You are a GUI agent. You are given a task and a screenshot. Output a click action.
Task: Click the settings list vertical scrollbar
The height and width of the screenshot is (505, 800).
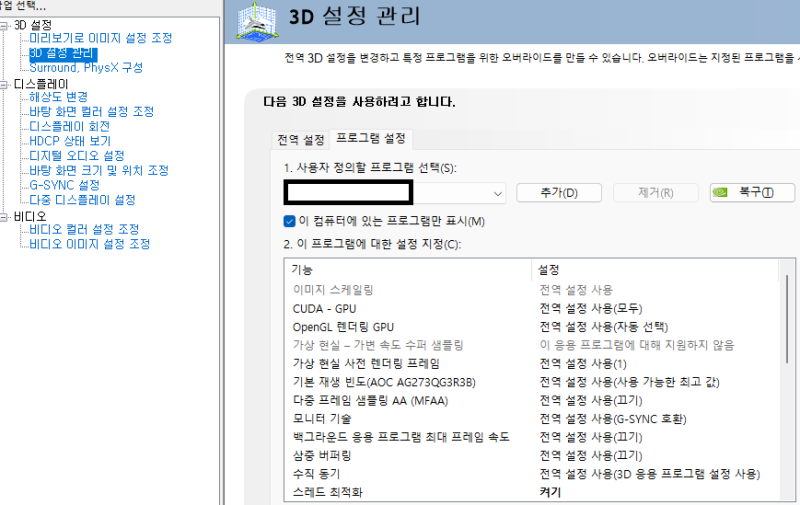tap(787, 319)
